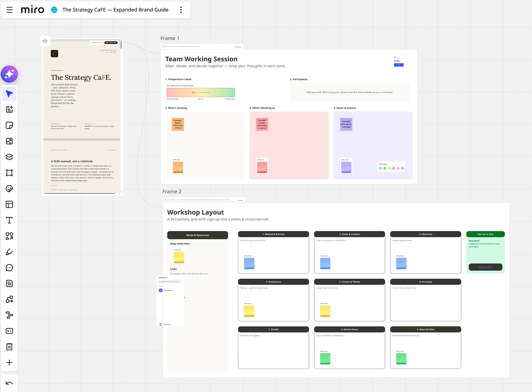Select the Sticky note tool
This screenshot has width=532, height=392.
point(9,125)
